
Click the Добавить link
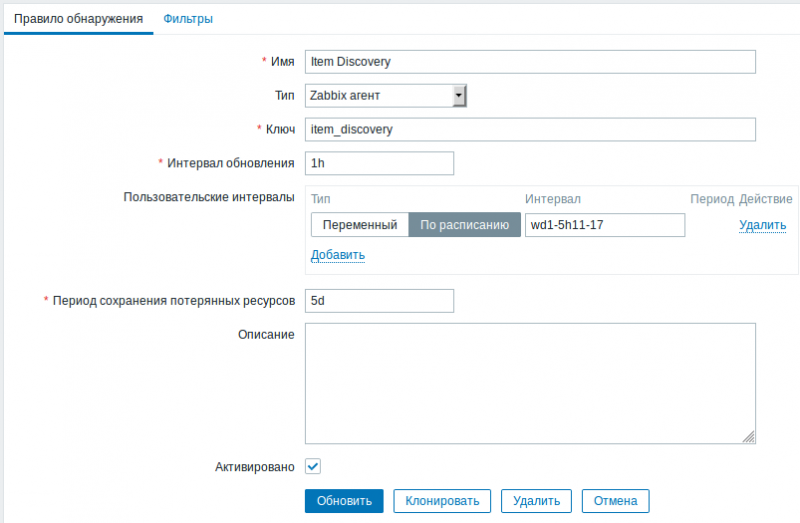(x=338, y=255)
